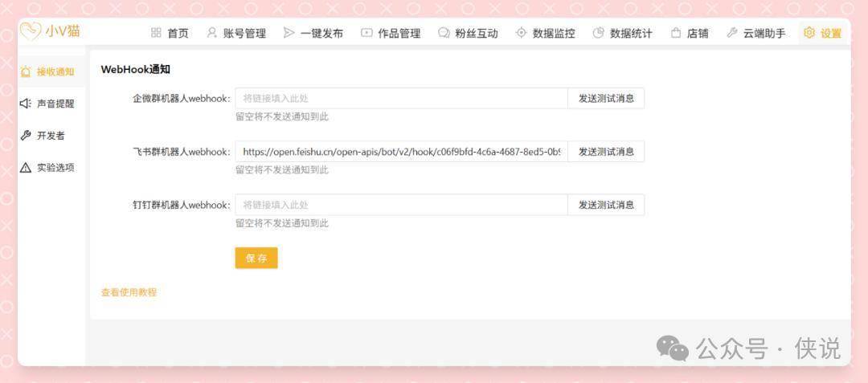Image resolution: width=868 pixels, height=383 pixels.
Task: Open the 首页 home tab
Action: click(x=170, y=33)
